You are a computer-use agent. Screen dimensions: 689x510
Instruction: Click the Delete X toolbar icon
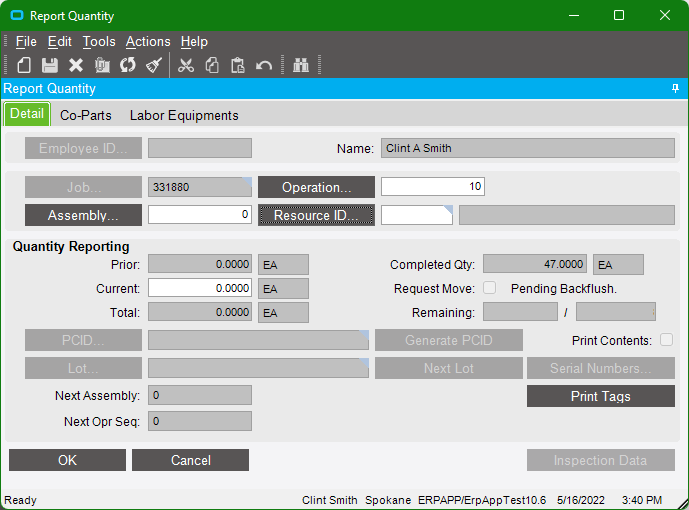76,65
